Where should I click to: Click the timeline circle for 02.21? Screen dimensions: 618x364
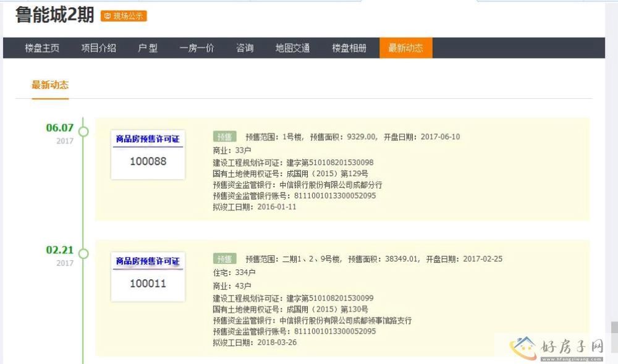coord(83,253)
